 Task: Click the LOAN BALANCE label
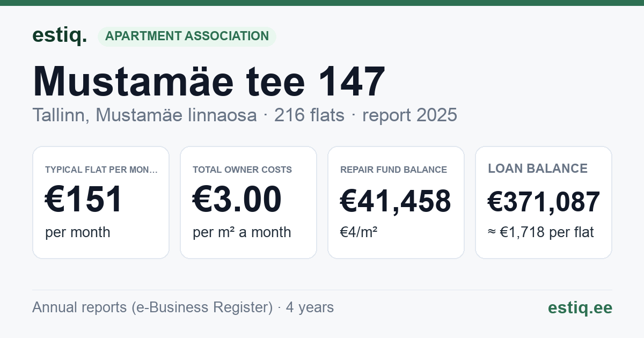point(538,168)
